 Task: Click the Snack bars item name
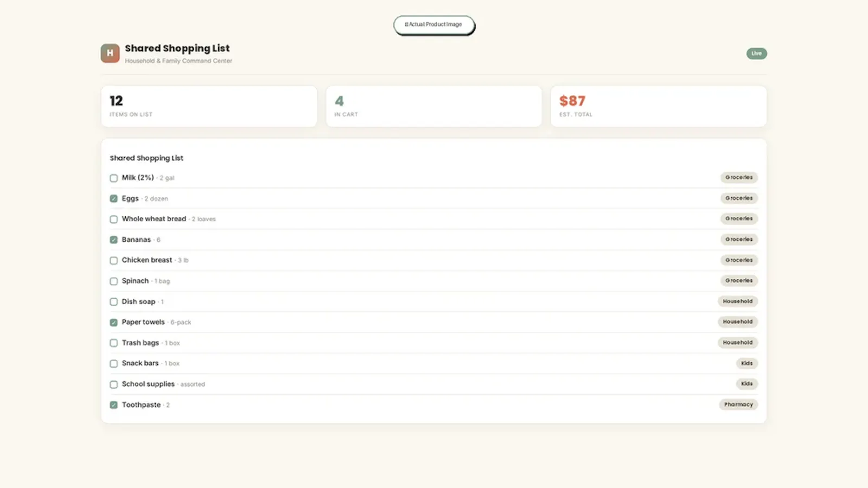[141, 363]
